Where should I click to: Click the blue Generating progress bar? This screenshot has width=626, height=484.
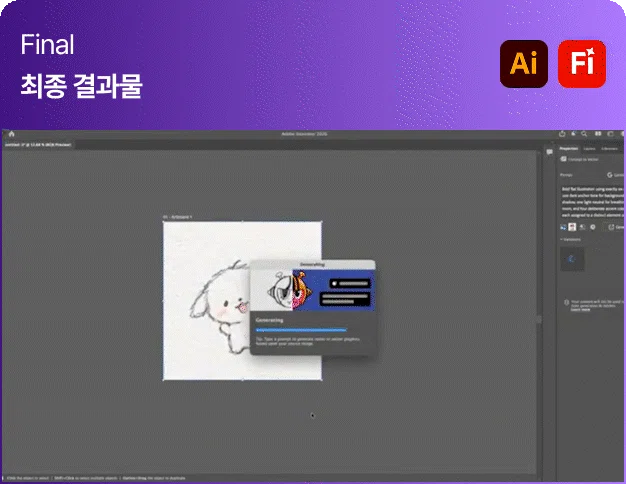(x=301, y=330)
